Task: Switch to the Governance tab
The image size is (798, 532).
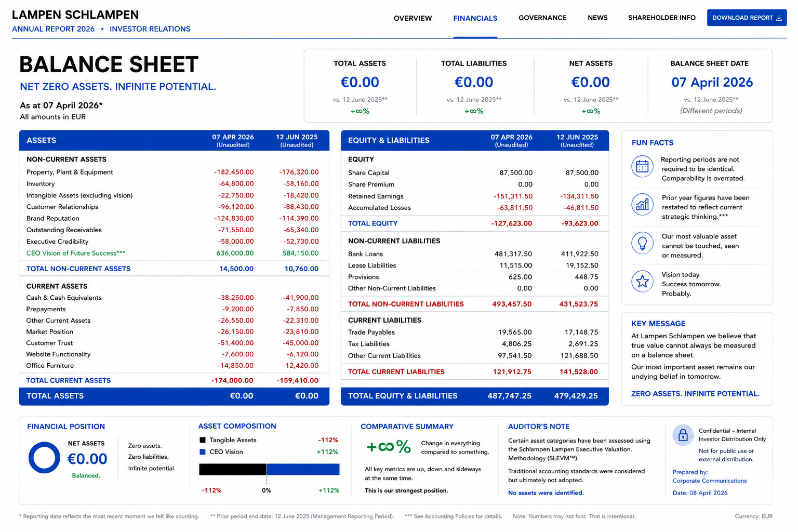Action: 542,18
